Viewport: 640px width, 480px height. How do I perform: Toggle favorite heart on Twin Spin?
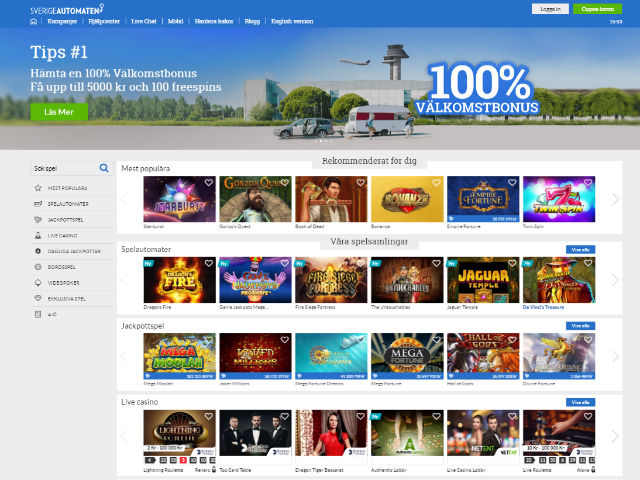588,182
